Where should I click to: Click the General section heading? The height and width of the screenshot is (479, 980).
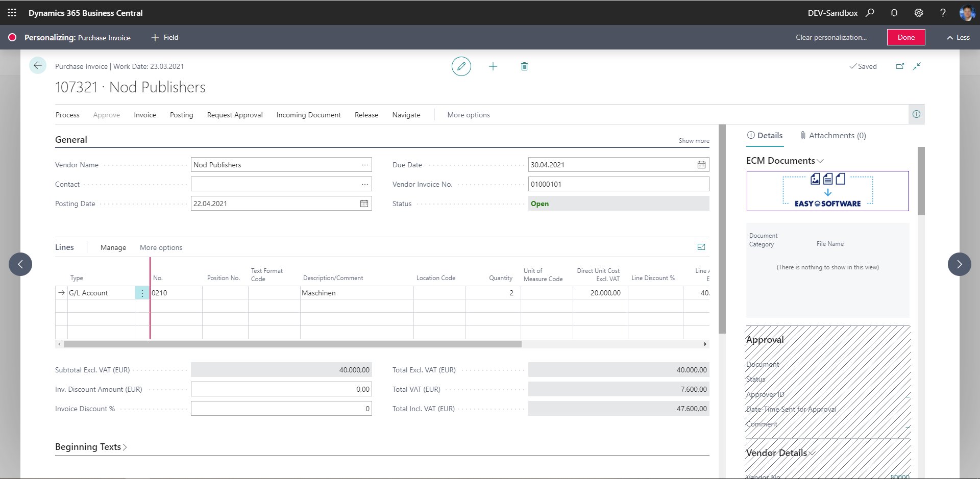tap(71, 140)
